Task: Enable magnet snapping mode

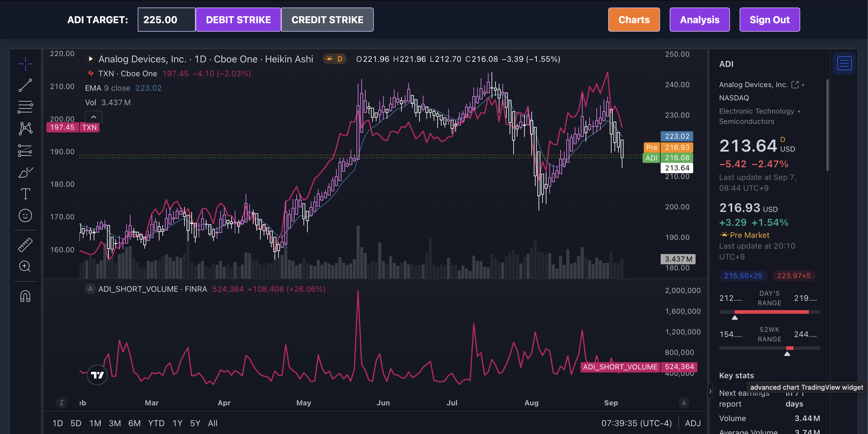Action: (x=25, y=295)
